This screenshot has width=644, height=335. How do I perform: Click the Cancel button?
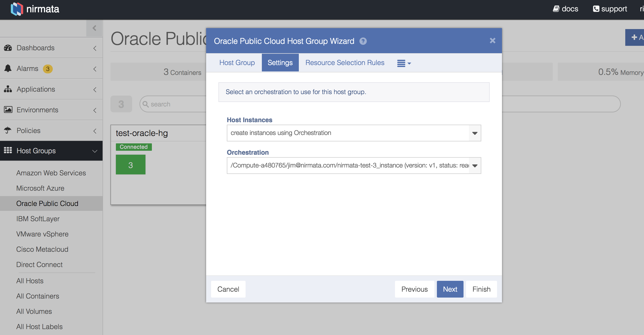tap(228, 289)
